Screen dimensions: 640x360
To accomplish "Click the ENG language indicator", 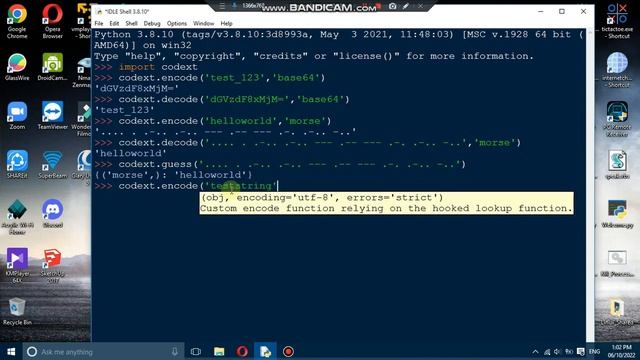I will pos(595,351).
